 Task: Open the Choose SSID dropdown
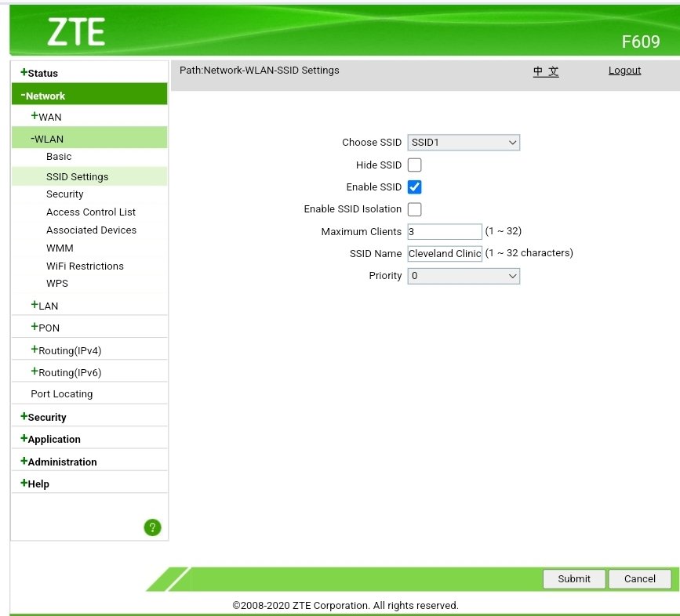coord(464,143)
